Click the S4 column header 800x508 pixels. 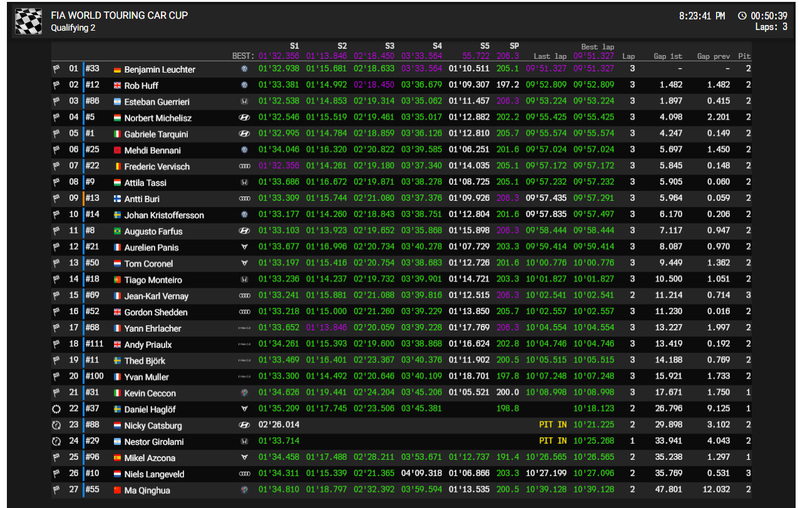tap(437, 46)
